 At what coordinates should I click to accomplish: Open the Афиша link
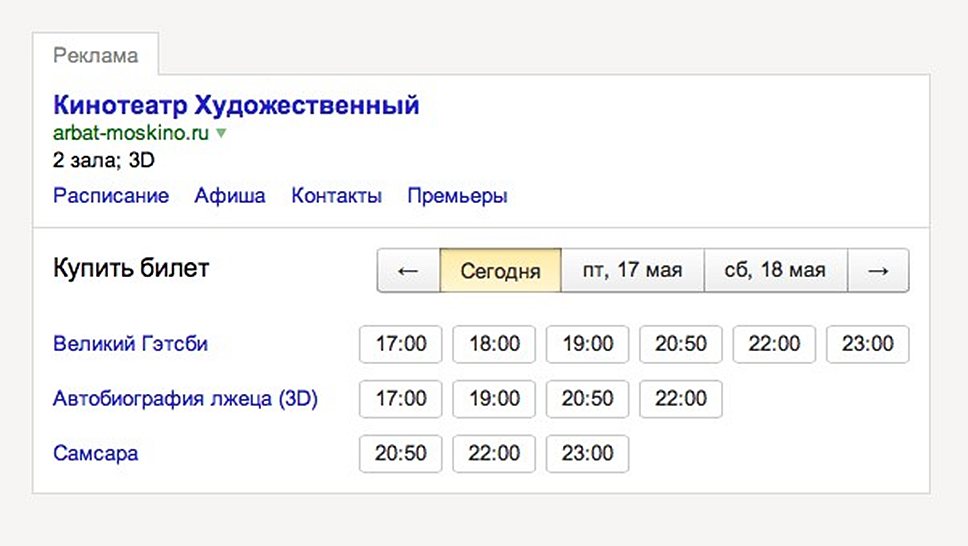pos(230,196)
